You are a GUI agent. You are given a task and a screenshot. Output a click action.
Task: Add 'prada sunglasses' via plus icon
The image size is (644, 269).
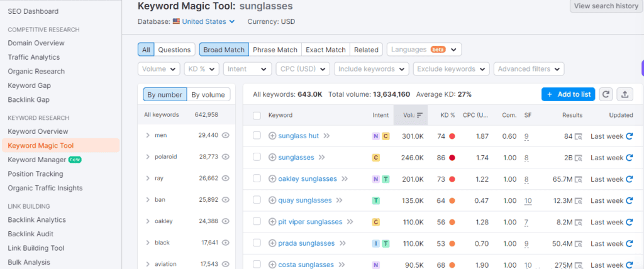pos(272,243)
